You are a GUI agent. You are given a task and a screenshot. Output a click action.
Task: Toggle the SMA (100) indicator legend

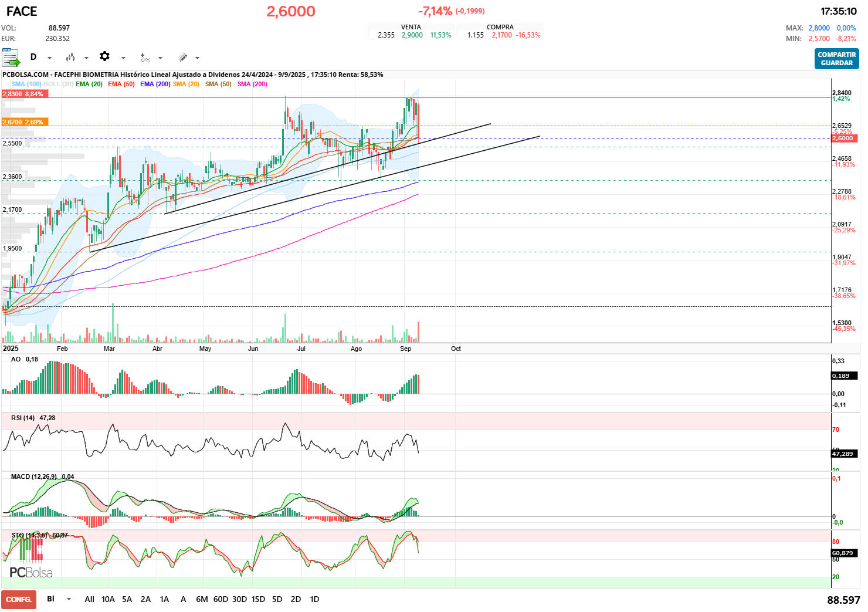click(x=26, y=84)
